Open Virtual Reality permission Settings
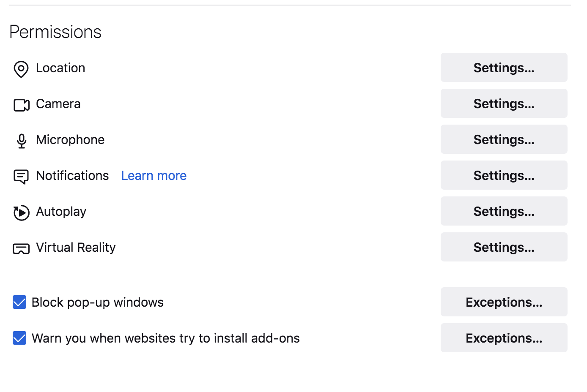This screenshot has height=392, width=587. pyautogui.click(x=504, y=247)
